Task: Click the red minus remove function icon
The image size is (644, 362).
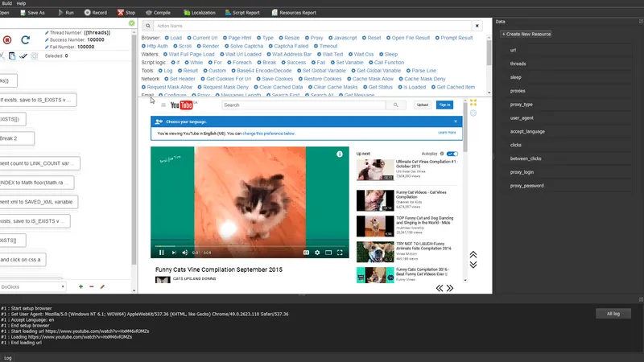Action: [91, 286]
